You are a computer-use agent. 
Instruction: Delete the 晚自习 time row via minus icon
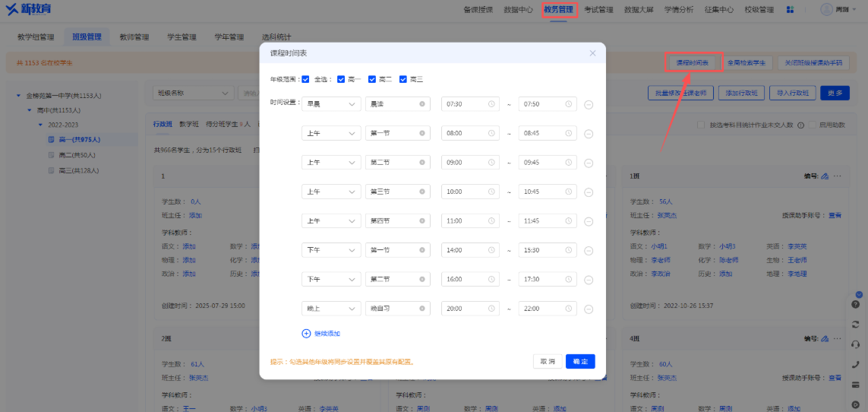coord(589,309)
